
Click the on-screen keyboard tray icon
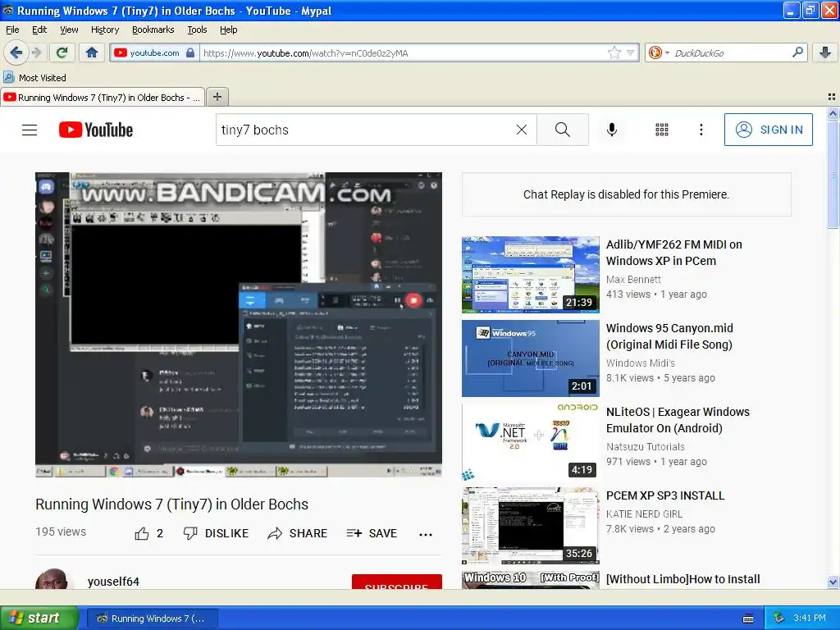click(x=748, y=619)
